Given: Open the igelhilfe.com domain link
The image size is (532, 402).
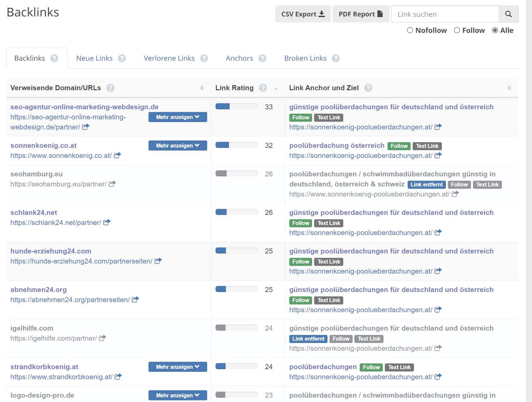Looking at the screenshot, I should 32,328.
